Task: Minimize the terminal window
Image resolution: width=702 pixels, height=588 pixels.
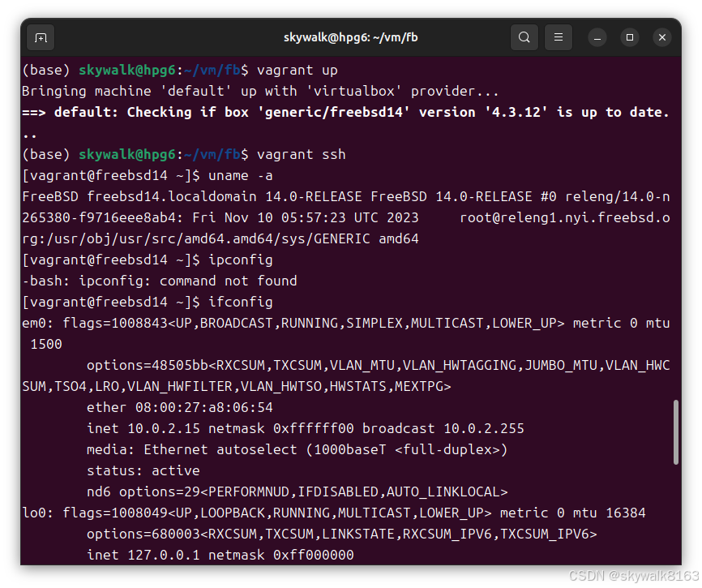Action: click(597, 37)
